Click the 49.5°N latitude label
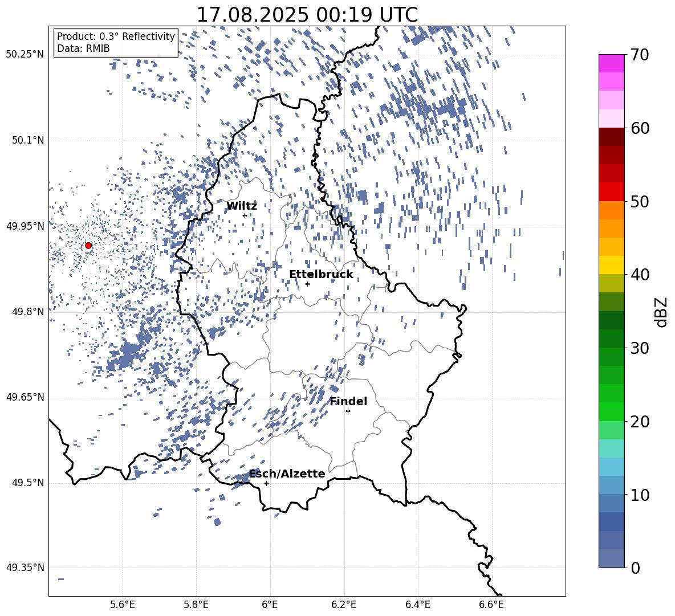Screen dimensions: 675x616 [x=27, y=483]
